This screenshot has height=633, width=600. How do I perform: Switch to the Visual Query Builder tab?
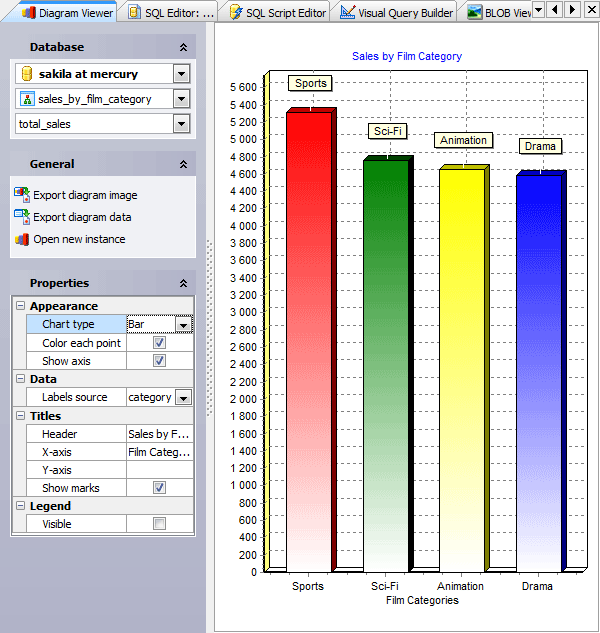(x=396, y=12)
